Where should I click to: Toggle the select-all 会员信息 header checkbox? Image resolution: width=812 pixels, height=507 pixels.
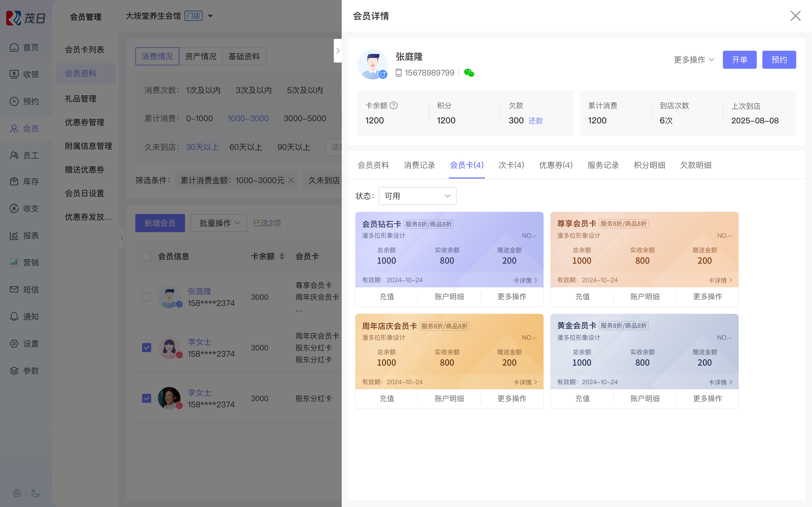click(x=147, y=256)
